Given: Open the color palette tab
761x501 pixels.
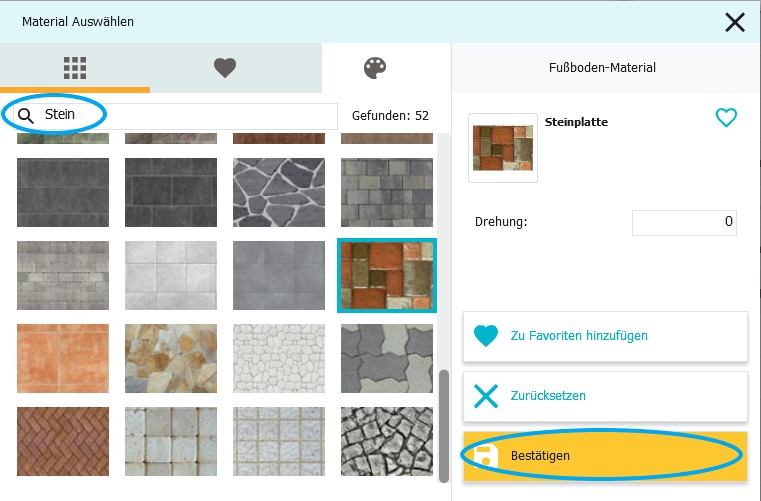Looking at the screenshot, I should pyautogui.click(x=375, y=67).
